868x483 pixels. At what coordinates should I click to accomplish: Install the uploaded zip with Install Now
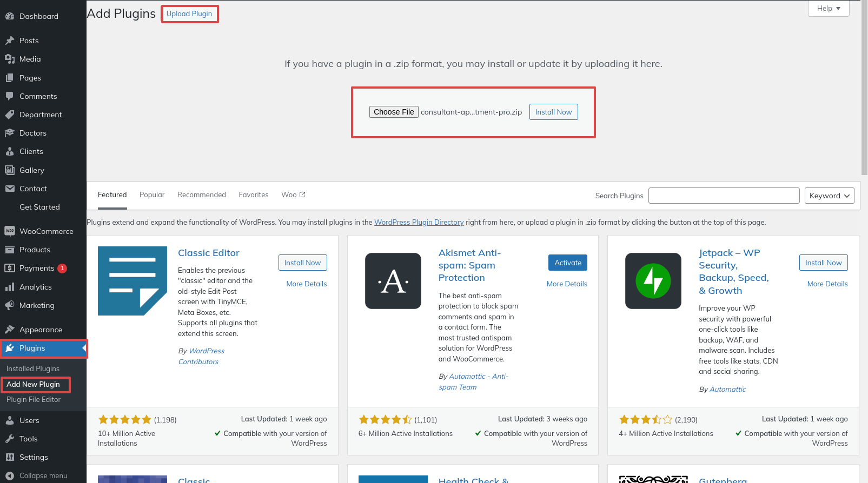tap(554, 112)
